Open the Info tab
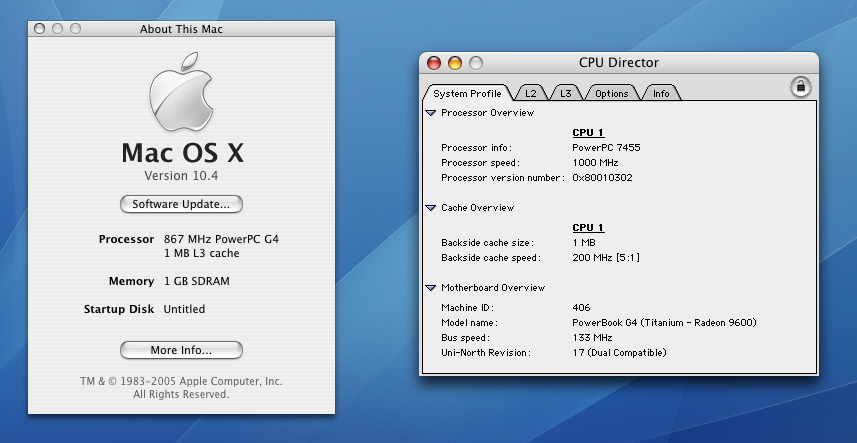 pos(661,93)
